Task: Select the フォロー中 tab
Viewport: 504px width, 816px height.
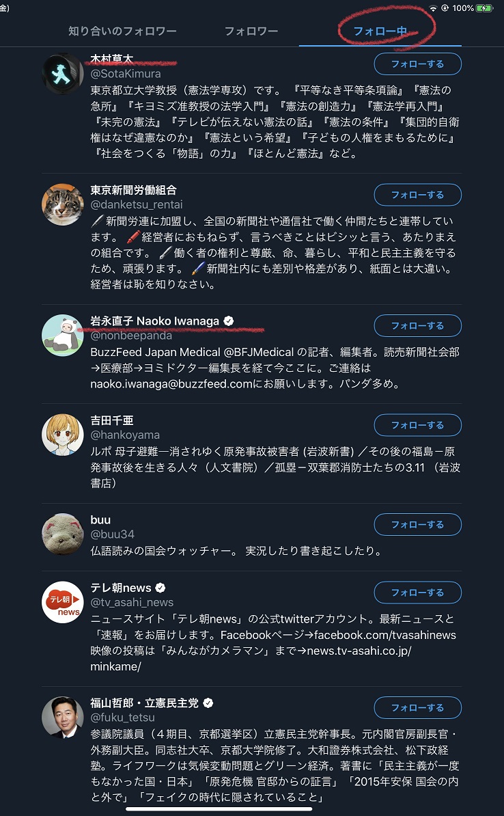Action: (380, 31)
